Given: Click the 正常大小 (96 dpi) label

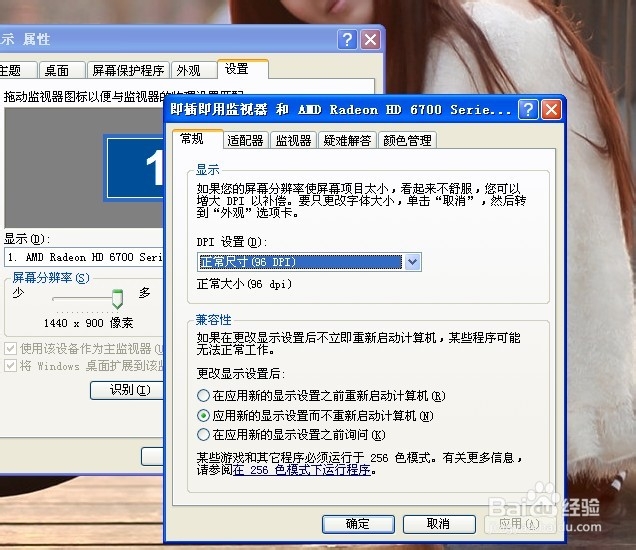Looking at the screenshot, I should (x=244, y=284).
